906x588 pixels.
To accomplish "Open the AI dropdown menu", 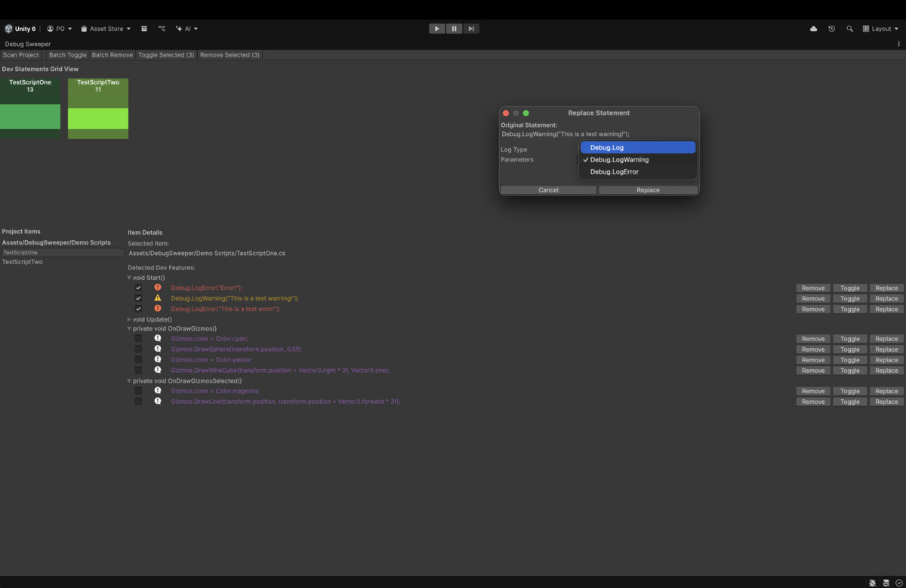I will 186,29.
